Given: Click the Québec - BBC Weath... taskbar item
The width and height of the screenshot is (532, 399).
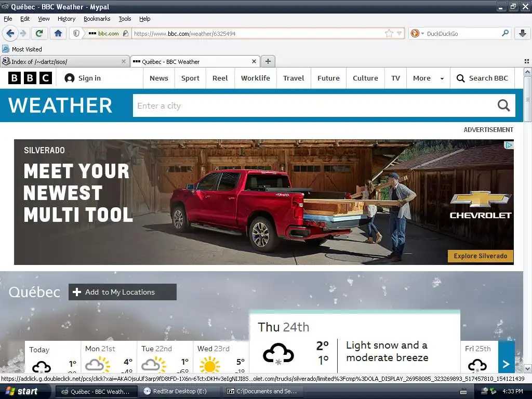Looking at the screenshot, I should click(x=96, y=391).
